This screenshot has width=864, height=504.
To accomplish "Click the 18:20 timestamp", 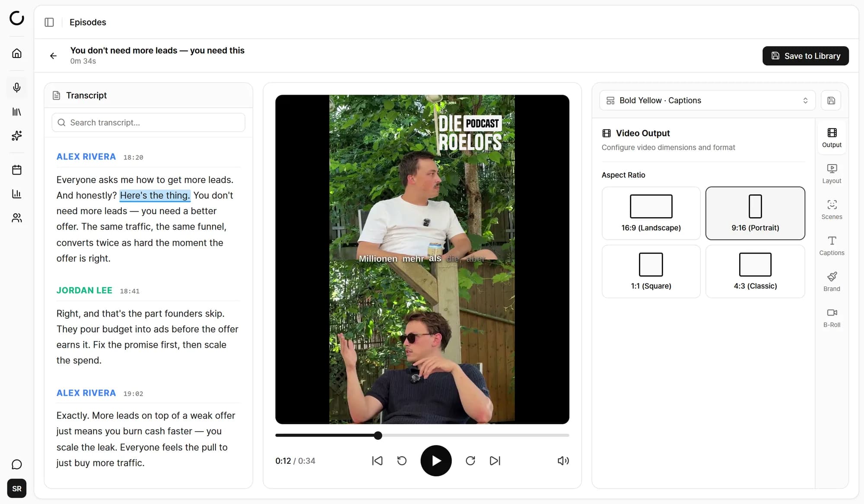I will (x=133, y=157).
